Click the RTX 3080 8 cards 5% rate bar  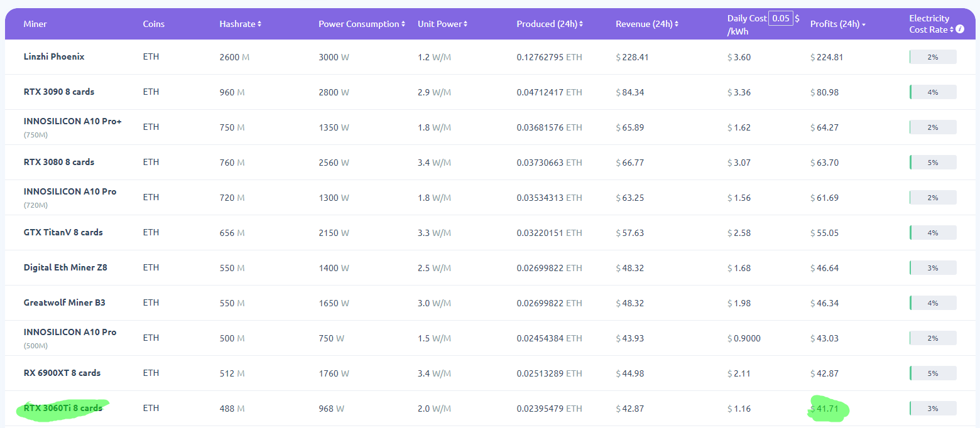tap(933, 163)
